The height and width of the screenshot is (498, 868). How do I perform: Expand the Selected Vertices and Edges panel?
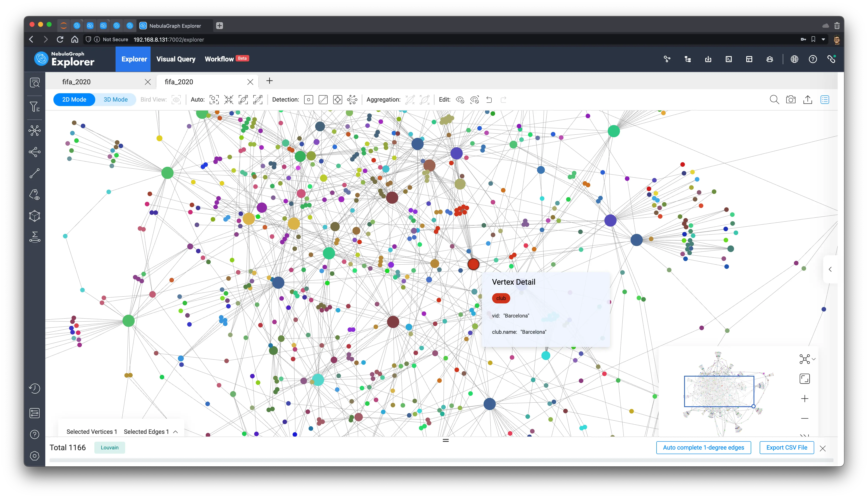pyautogui.click(x=176, y=432)
